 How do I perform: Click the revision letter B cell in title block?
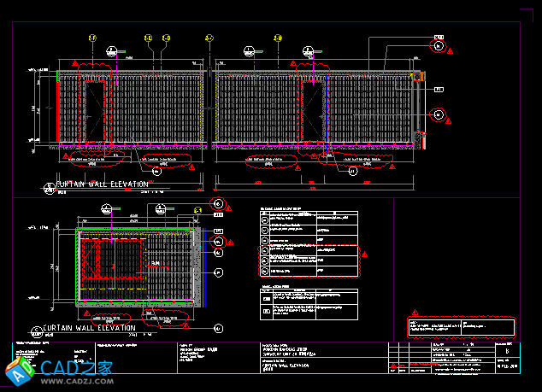(508, 351)
